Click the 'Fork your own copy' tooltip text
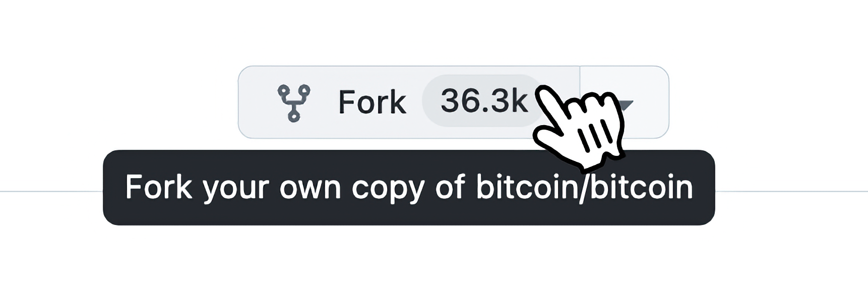 [x=409, y=188]
